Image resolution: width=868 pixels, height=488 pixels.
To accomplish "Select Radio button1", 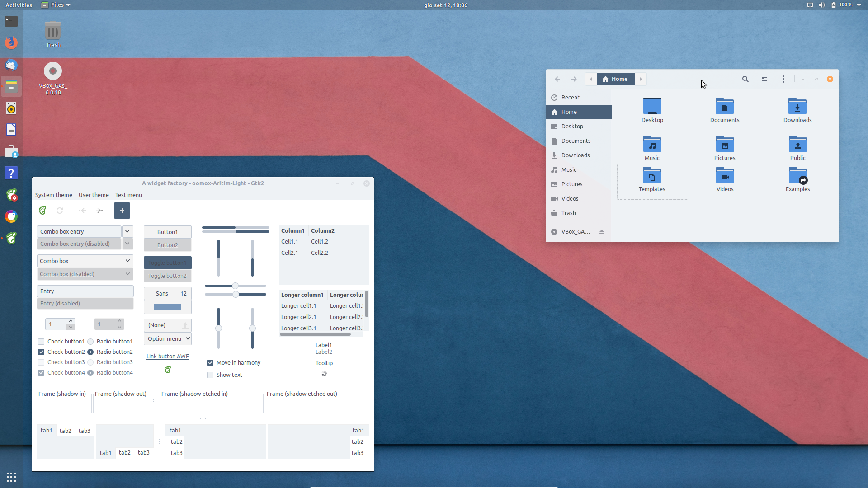I will tap(90, 342).
